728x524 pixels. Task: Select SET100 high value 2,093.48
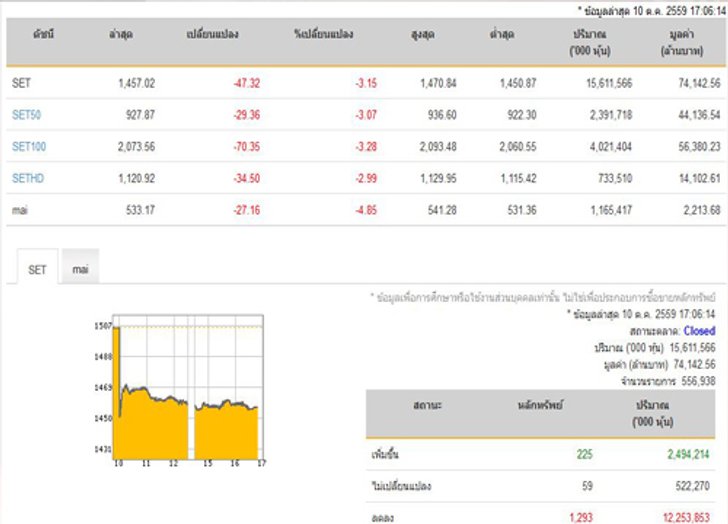tap(438, 147)
